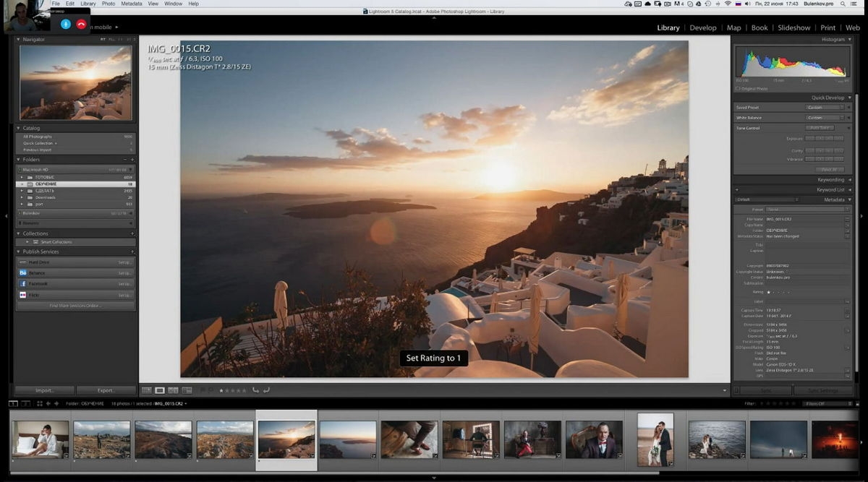Image resolution: width=868 pixels, height=482 pixels.
Task: Select All Photographs in Catalog
Action: click(76, 137)
